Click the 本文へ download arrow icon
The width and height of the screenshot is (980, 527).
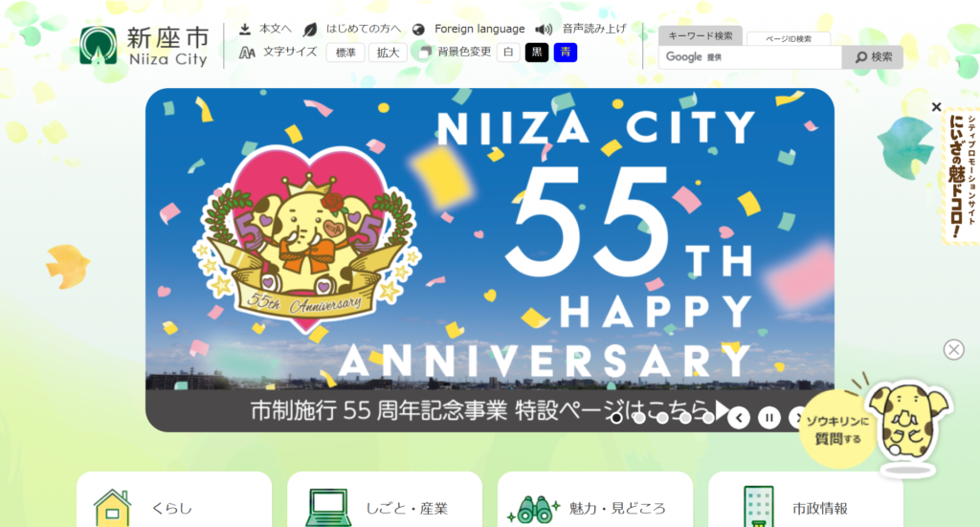[245, 30]
